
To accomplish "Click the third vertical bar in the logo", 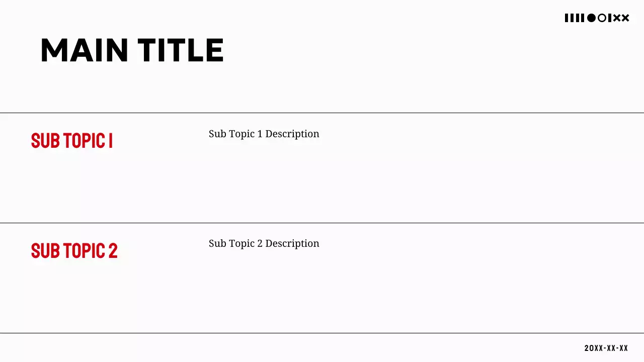I will [x=577, y=18].
